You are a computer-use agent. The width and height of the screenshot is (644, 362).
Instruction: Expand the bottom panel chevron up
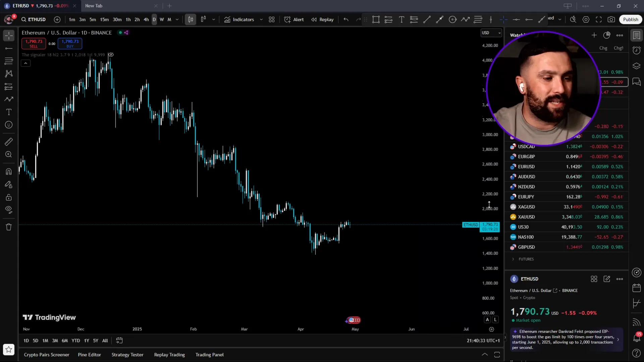(x=485, y=355)
